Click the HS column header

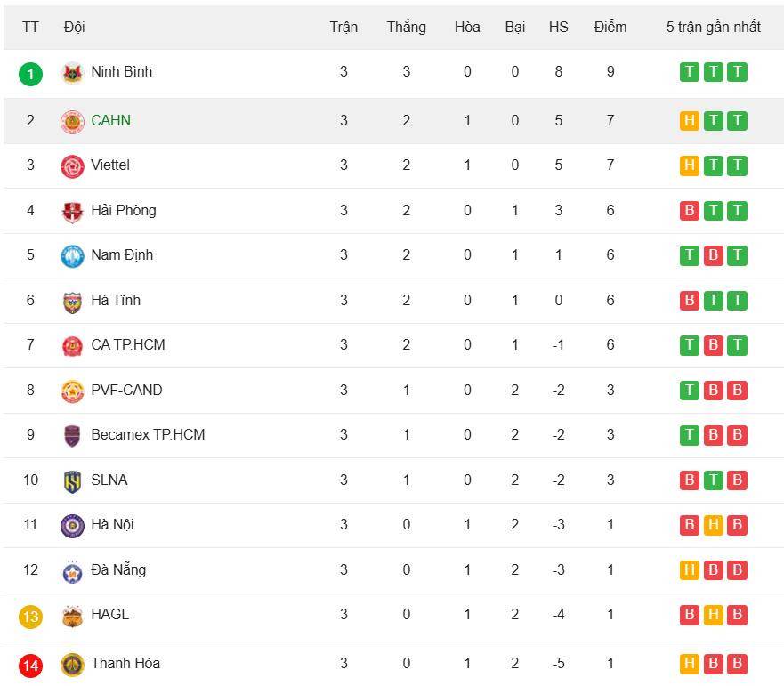coord(558,27)
